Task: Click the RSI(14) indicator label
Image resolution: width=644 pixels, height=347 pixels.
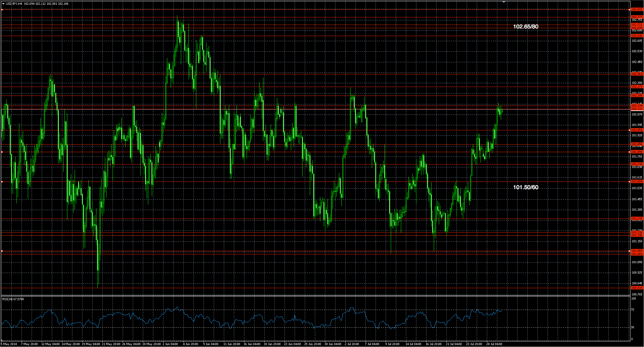Action: [13, 299]
